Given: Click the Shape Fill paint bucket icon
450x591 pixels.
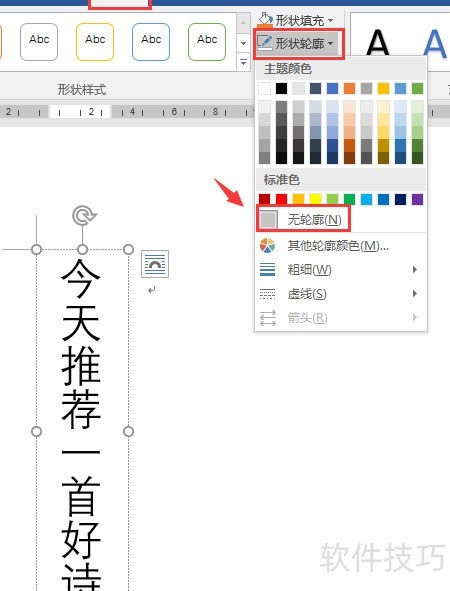Looking at the screenshot, I should pos(265,20).
